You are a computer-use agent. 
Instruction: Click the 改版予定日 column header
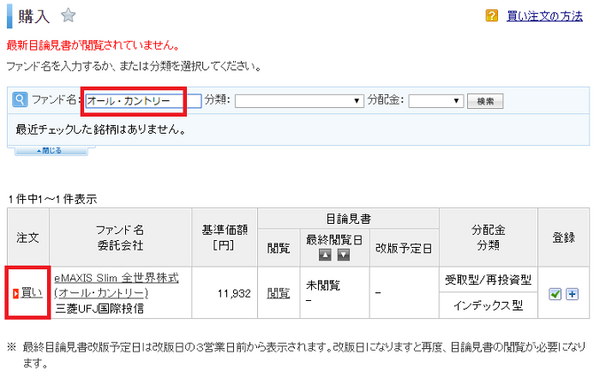click(x=404, y=248)
